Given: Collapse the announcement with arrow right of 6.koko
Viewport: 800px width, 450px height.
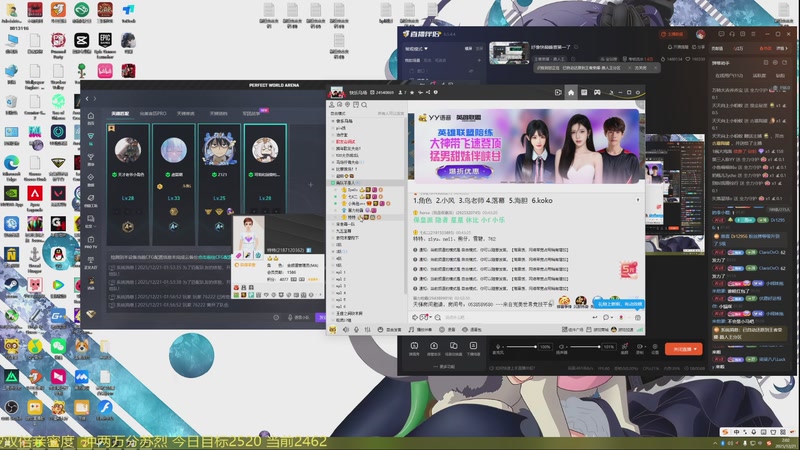Looking at the screenshot, I should tap(638, 200).
